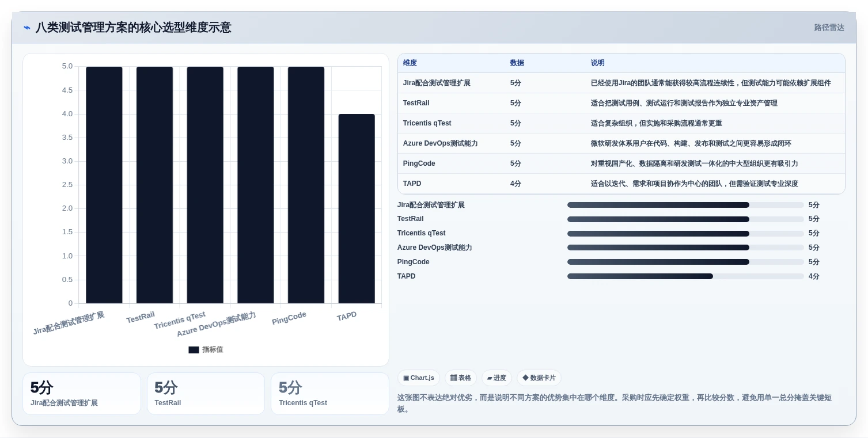Click the TAPD x-axis label
This screenshot has height=438, width=868.
[347, 317]
